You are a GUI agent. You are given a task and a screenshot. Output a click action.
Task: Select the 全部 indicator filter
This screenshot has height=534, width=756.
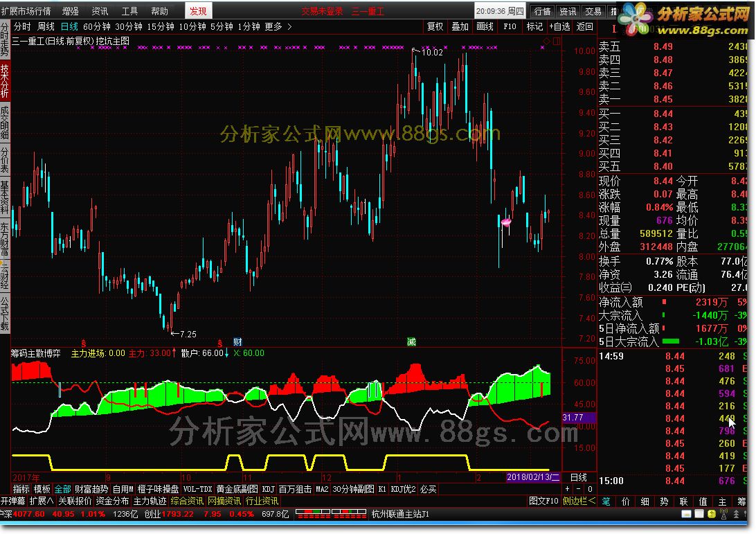tap(63, 489)
